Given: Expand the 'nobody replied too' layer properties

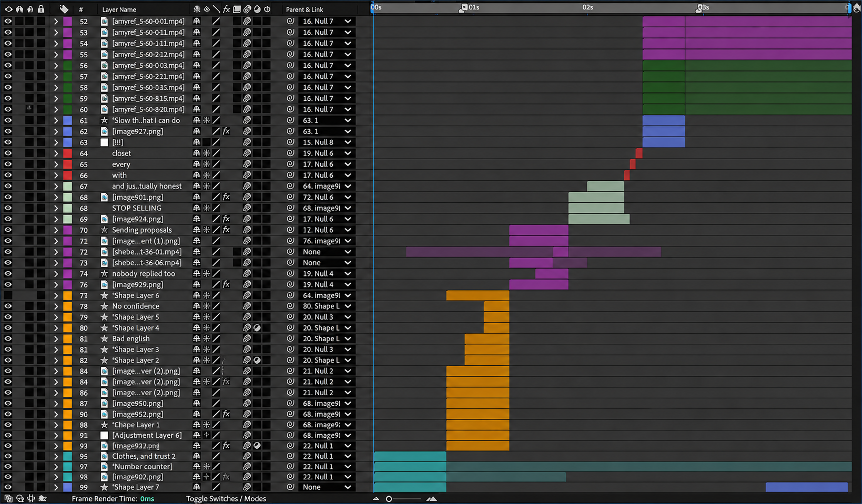Looking at the screenshot, I should [x=56, y=273].
